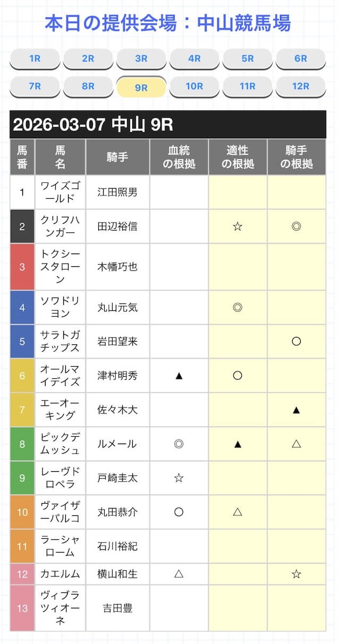340x644 pixels.
Task: Click the pink horse number 13 cell
Action: point(22,608)
